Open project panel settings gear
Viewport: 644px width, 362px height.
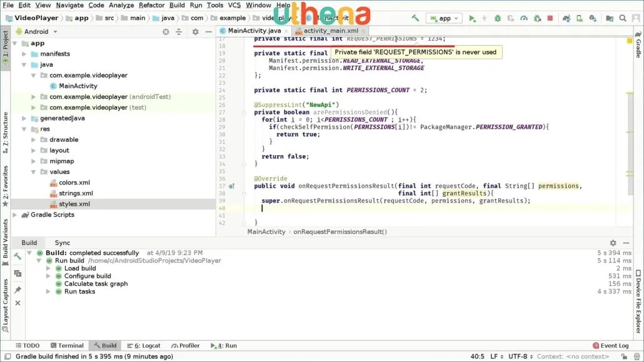(x=196, y=32)
